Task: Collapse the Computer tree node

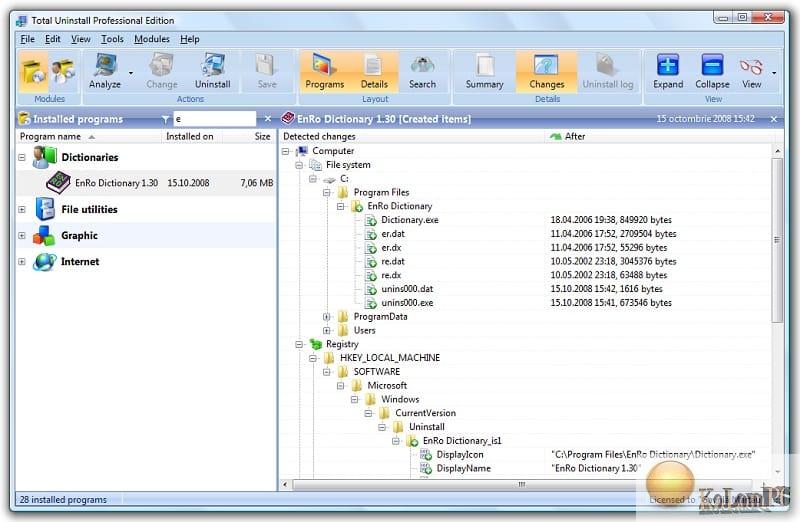Action: pos(286,151)
